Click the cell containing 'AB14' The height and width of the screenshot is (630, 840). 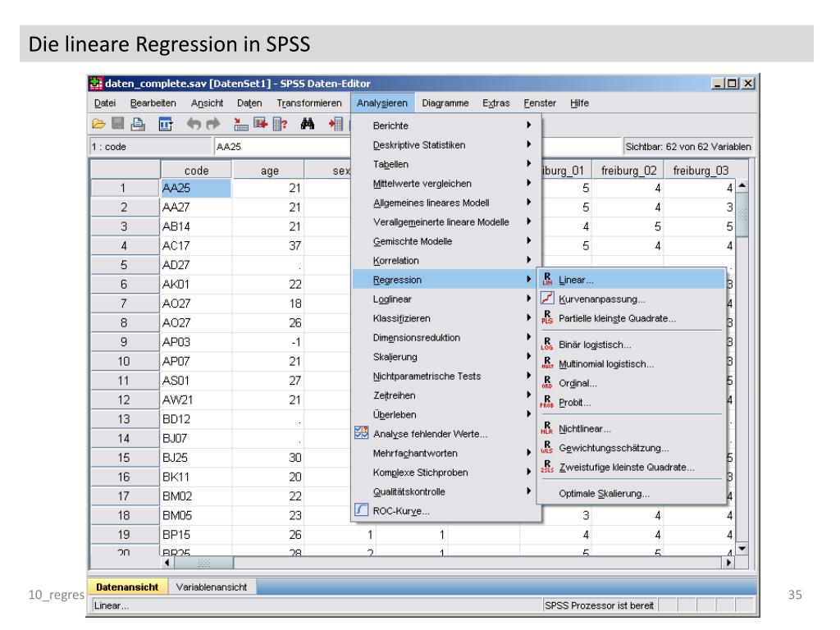(196, 226)
